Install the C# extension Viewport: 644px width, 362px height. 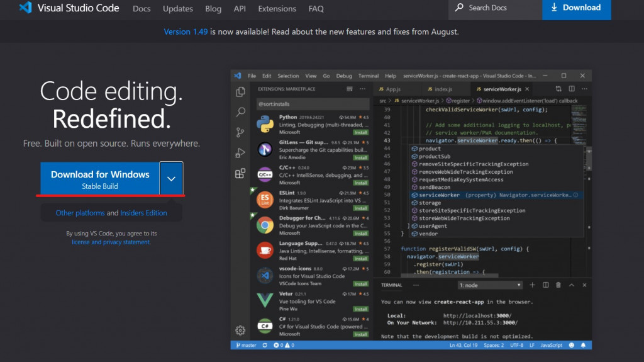tap(360, 334)
